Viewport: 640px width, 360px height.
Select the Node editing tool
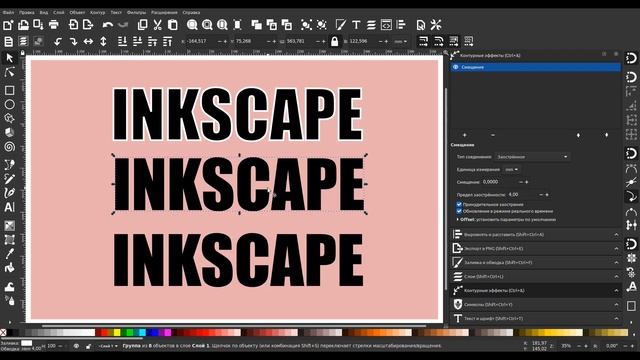[9, 73]
